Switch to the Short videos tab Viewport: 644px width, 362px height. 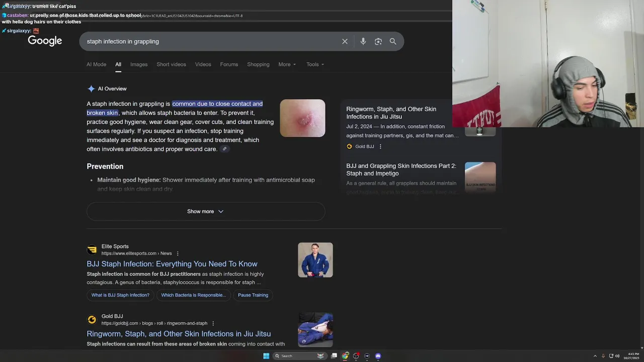pos(171,64)
